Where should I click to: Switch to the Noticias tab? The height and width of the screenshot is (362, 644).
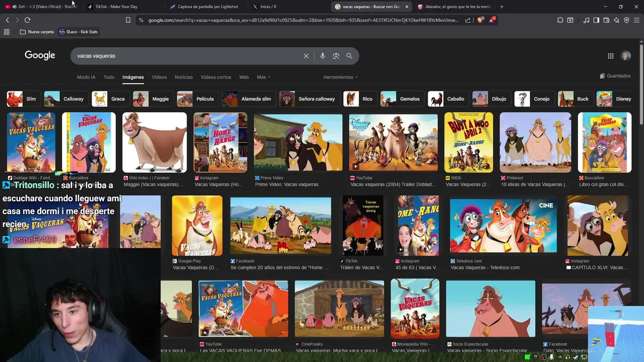[184, 77]
